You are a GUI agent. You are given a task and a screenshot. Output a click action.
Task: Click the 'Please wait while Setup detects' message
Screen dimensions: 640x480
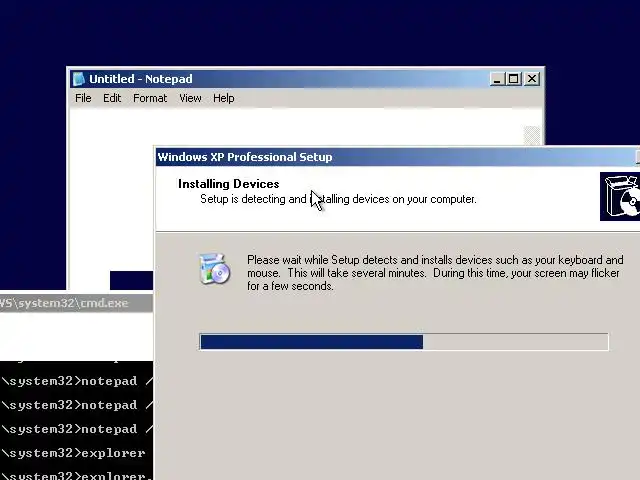[x=435, y=273]
